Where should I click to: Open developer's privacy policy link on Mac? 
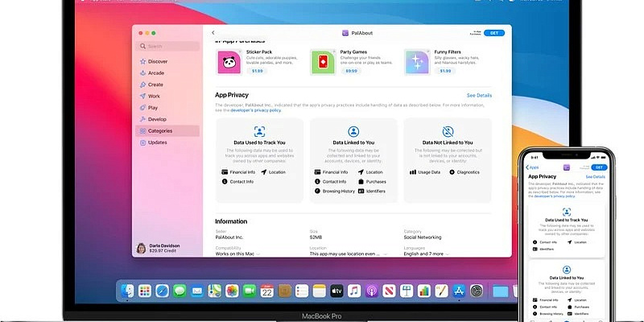coord(255,110)
